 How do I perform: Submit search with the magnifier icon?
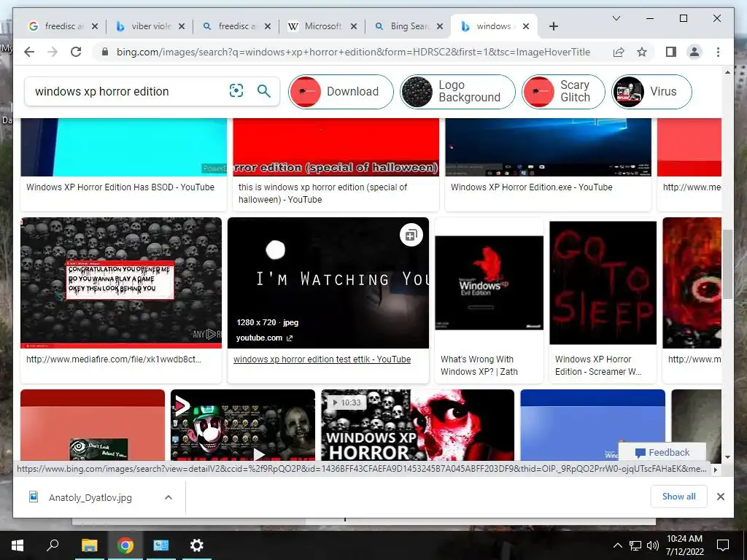pyautogui.click(x=263, y=90)
